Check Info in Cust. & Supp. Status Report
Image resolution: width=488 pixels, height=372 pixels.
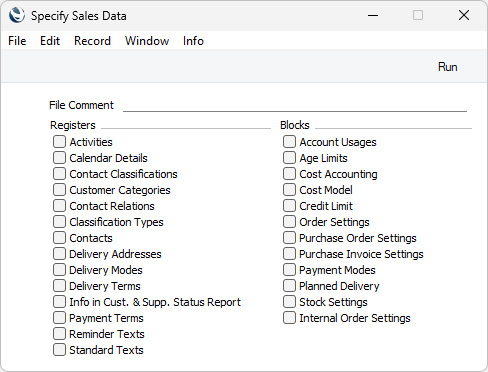59,302
